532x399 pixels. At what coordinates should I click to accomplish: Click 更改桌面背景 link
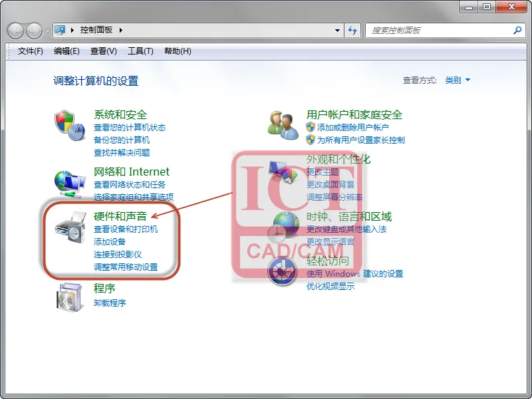pyautogui.click(x=331, y=185)
